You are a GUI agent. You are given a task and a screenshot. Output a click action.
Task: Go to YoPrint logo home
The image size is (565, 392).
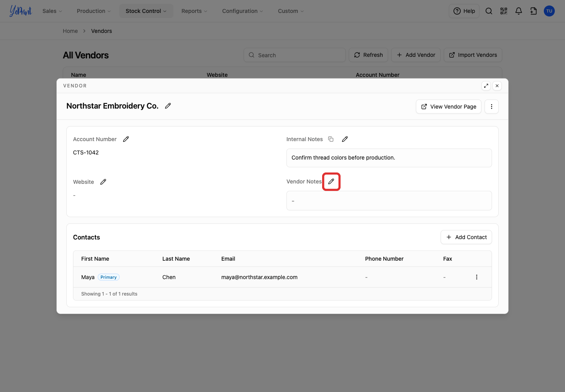click(x=20, y=11)
